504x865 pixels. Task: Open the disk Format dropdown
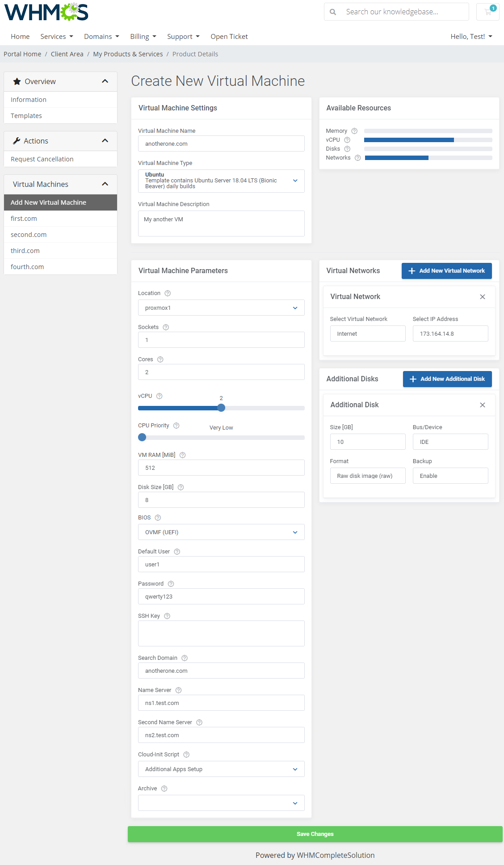pyautogui.click(x=368, y=476)
